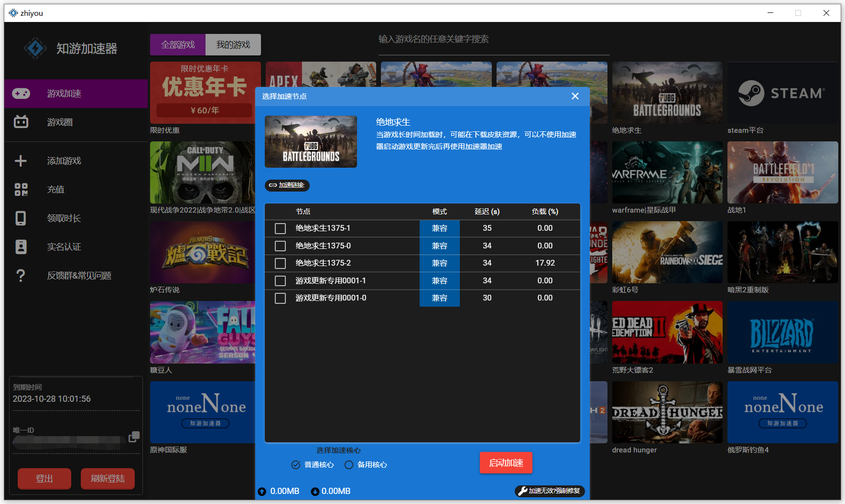Open the 俄罗斯钓鱼4 game thumbnail

click(783, 412)
